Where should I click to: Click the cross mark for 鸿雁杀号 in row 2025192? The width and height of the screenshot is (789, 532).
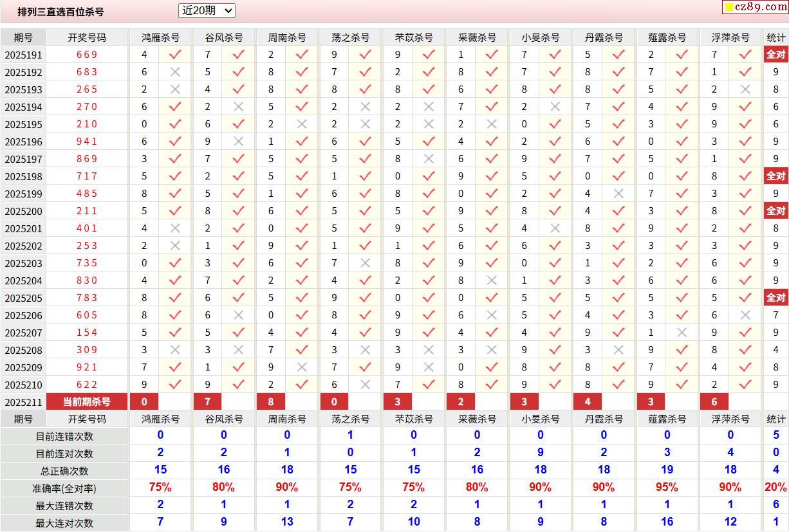[175, 72]
